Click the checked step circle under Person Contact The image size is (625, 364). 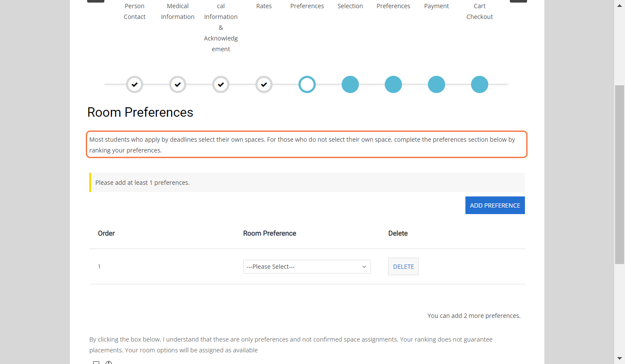(x=135, y=84)
